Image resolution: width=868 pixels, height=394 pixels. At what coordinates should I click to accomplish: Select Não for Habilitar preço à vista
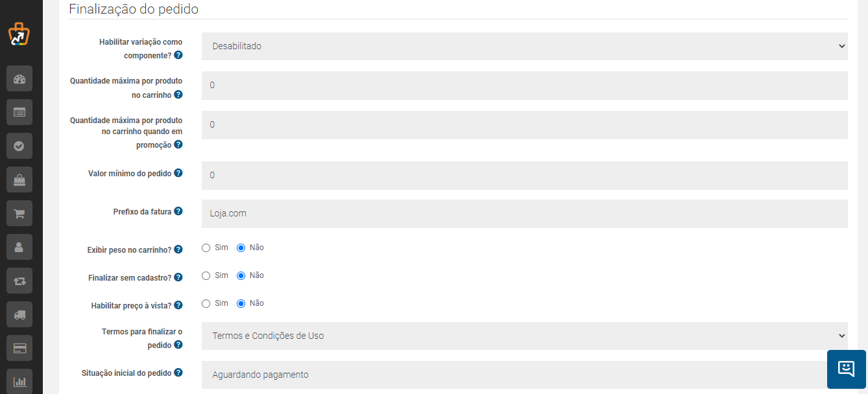(x=241, y=303)
